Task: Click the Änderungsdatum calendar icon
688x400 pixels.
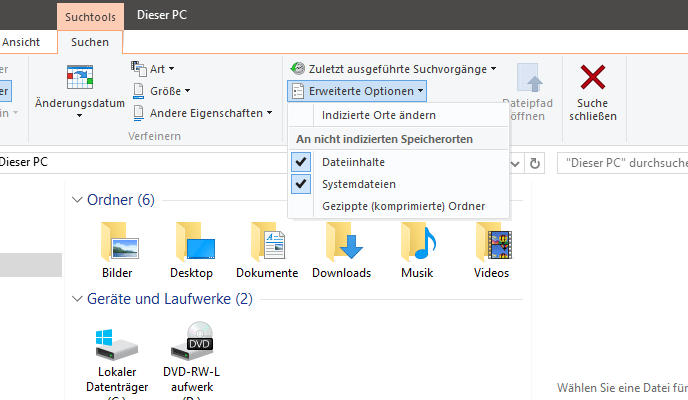Action: [x=79, y=79]
